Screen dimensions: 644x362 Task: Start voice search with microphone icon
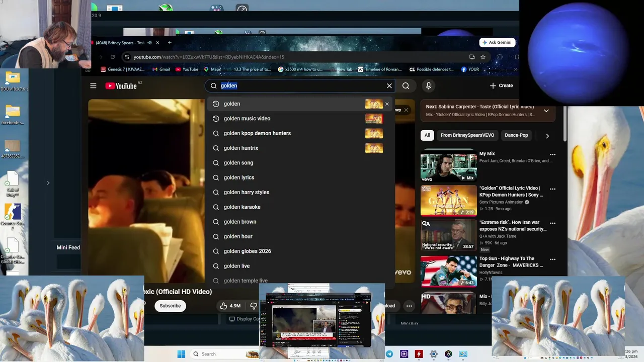[429, 86]
